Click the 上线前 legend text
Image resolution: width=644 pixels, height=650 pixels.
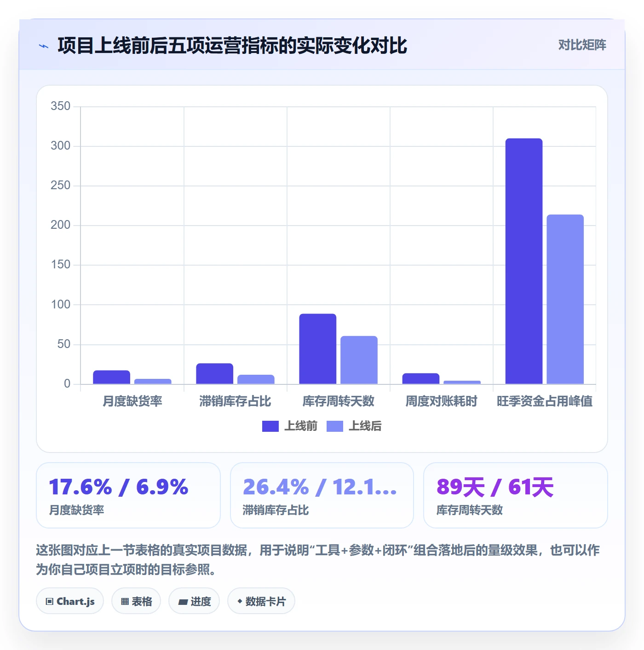301,426
